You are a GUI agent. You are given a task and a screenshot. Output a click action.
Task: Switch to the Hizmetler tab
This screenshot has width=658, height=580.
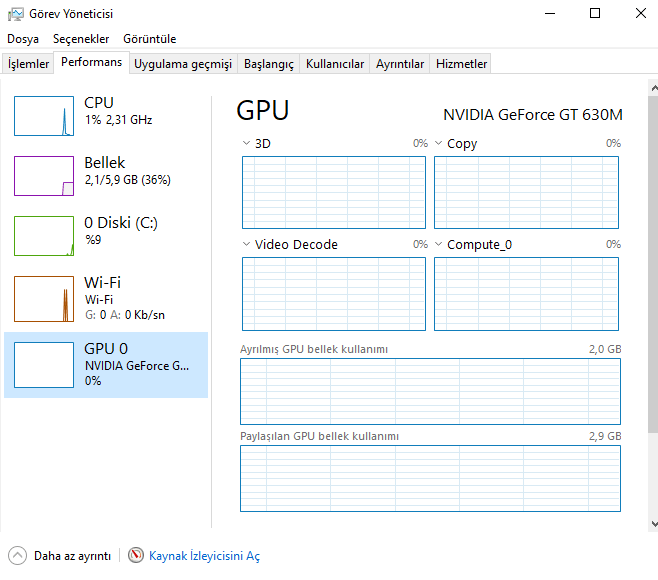(x=461, y=64)
